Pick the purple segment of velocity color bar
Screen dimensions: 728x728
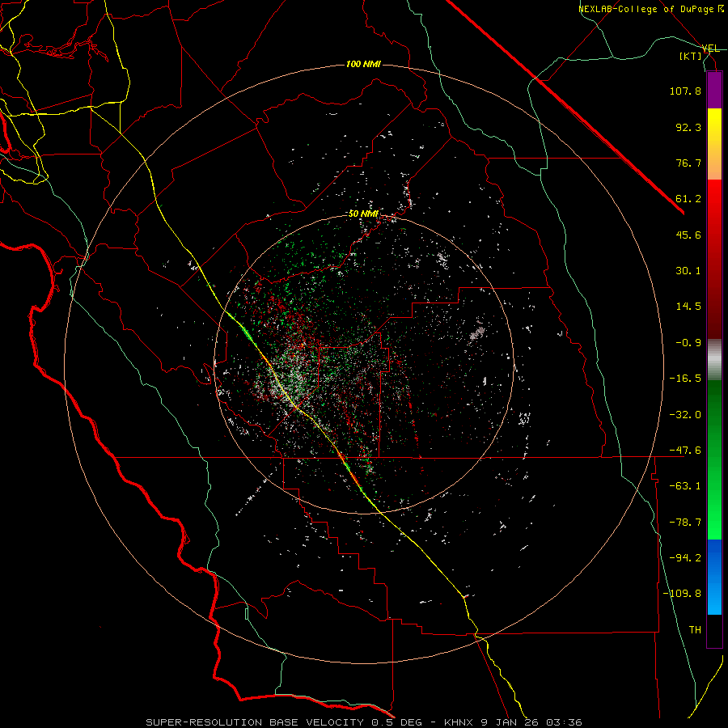(x=714, y=91)
